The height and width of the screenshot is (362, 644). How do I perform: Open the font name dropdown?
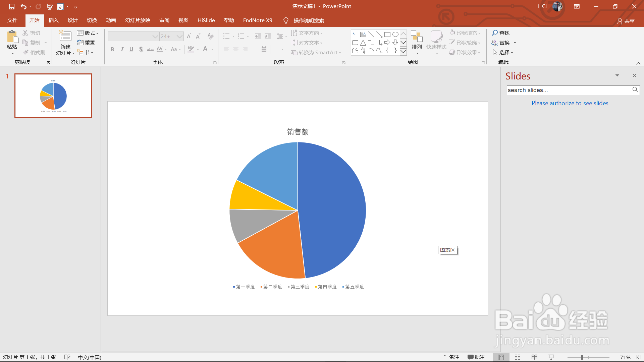pyautogui.click(x=155, y=36)
